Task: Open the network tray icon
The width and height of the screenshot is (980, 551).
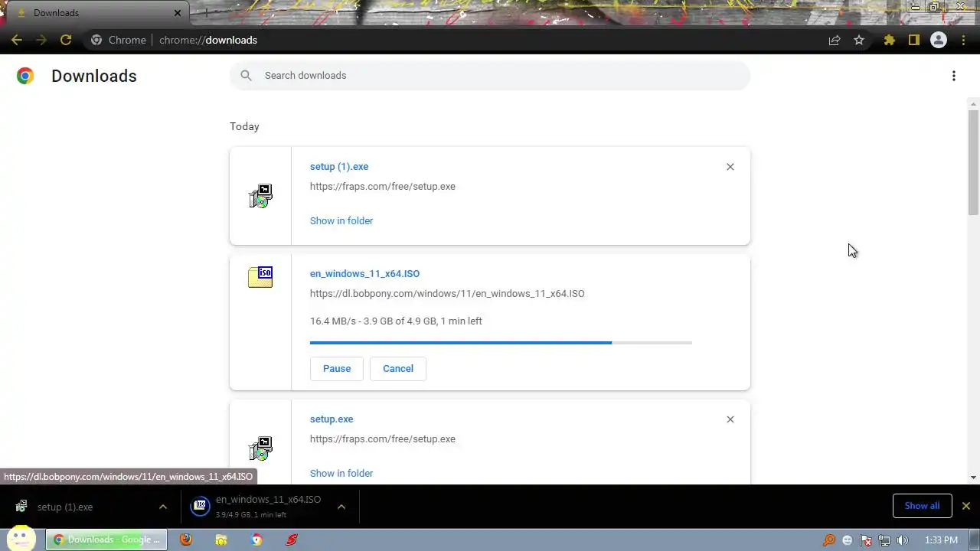Action: (884, 540)
